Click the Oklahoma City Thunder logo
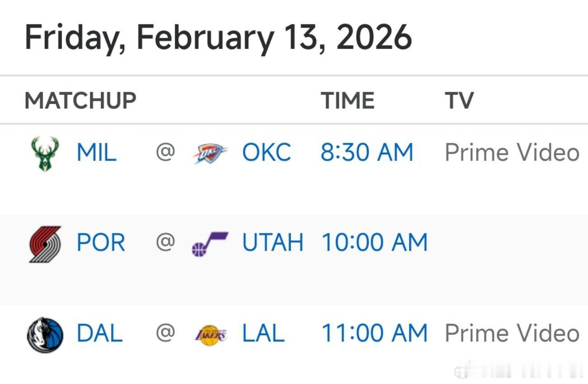Image resolution: width=588 pixels, height=384 pixels. pos(210,153)
